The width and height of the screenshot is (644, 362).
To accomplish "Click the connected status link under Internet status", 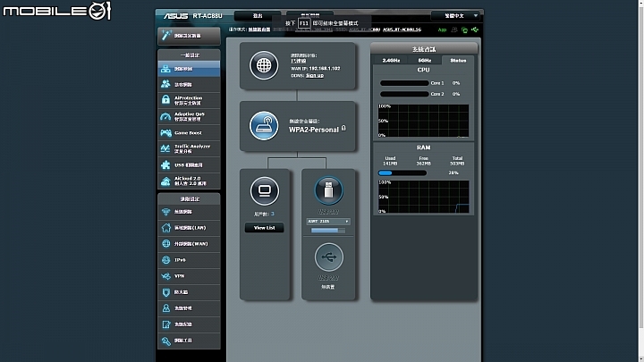I will tap(298, 61).
